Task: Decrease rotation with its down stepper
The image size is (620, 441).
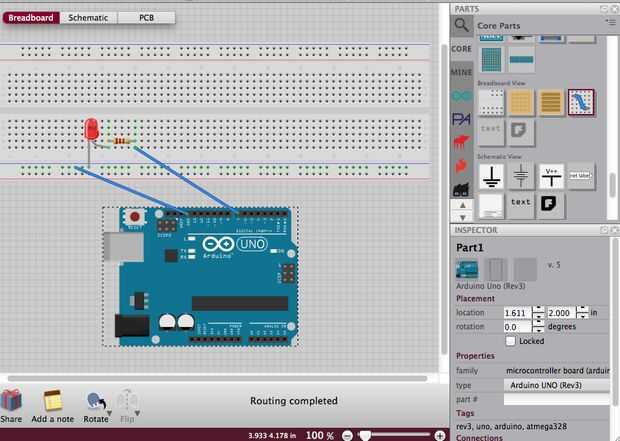Action: pyautogui.click(x=538, y=330)
